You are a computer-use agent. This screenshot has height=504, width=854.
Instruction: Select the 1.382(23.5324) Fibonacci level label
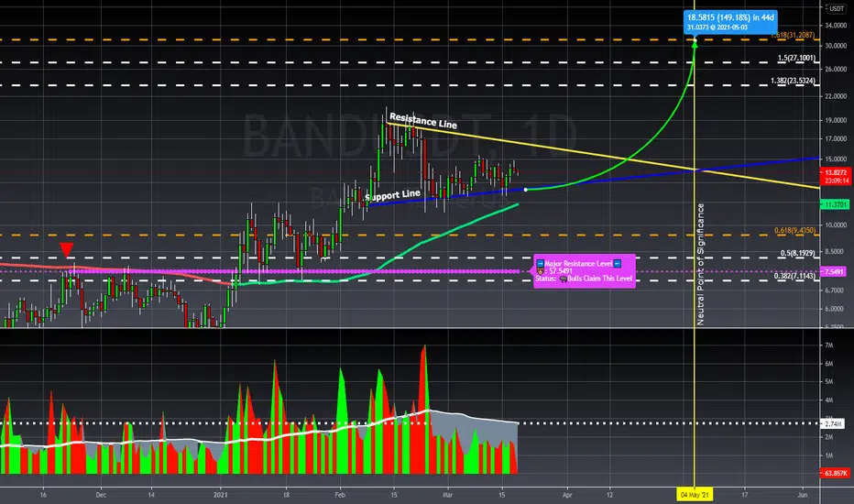click(793, 81)
